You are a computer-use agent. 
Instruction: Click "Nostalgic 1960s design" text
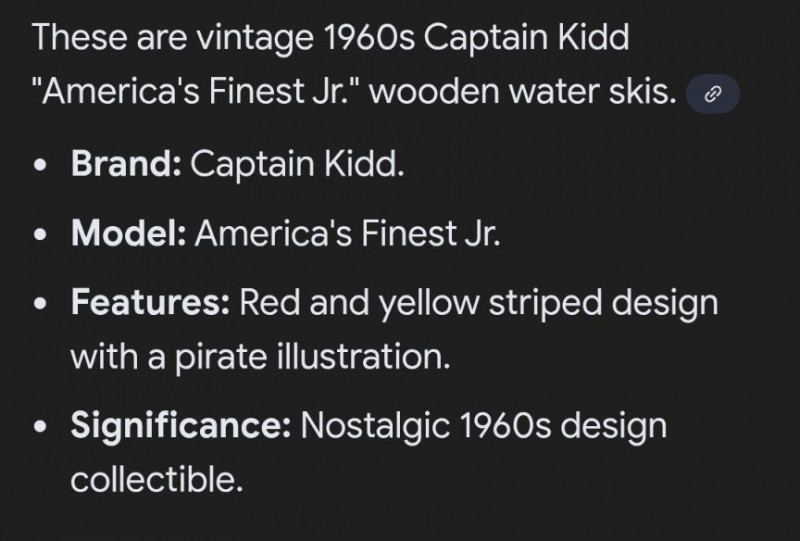point(483,426)
